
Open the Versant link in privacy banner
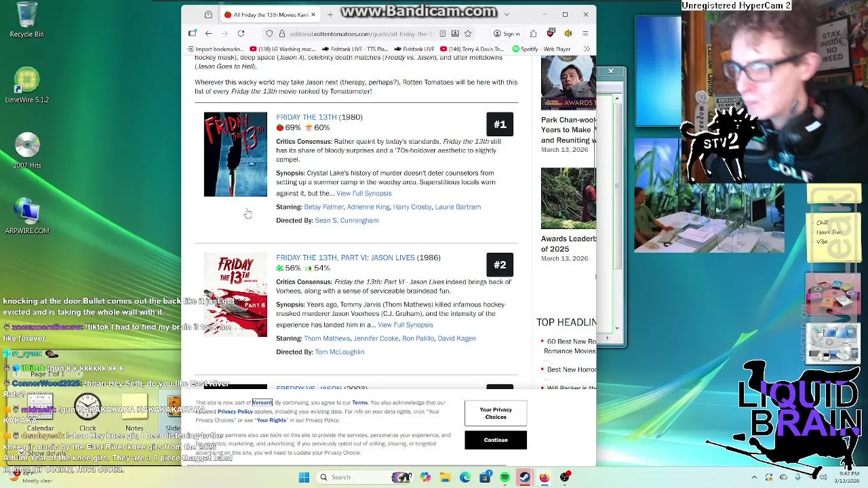point(262,403)
